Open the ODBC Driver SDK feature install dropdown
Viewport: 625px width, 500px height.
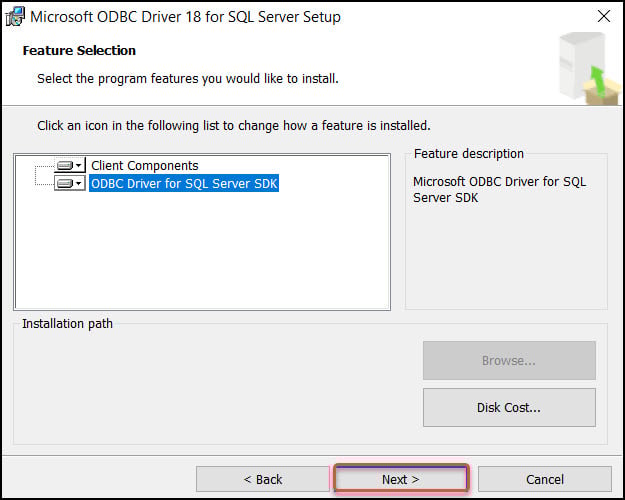click(x=70, y=183)
